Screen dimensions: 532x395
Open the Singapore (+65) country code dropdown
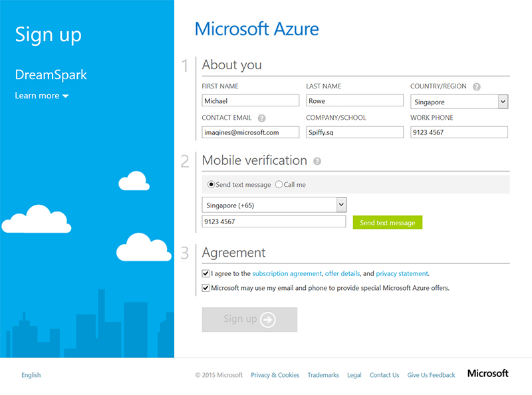coord(274,205)
